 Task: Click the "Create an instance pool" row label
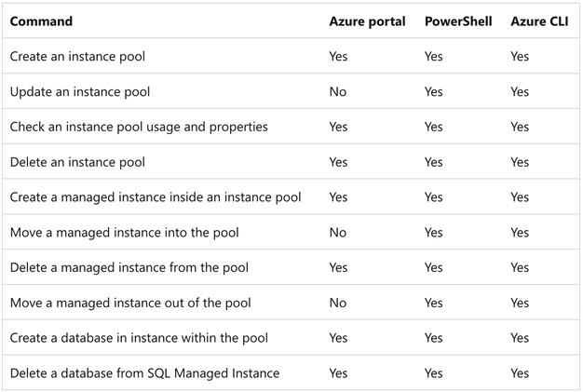(x=77, y=57)
